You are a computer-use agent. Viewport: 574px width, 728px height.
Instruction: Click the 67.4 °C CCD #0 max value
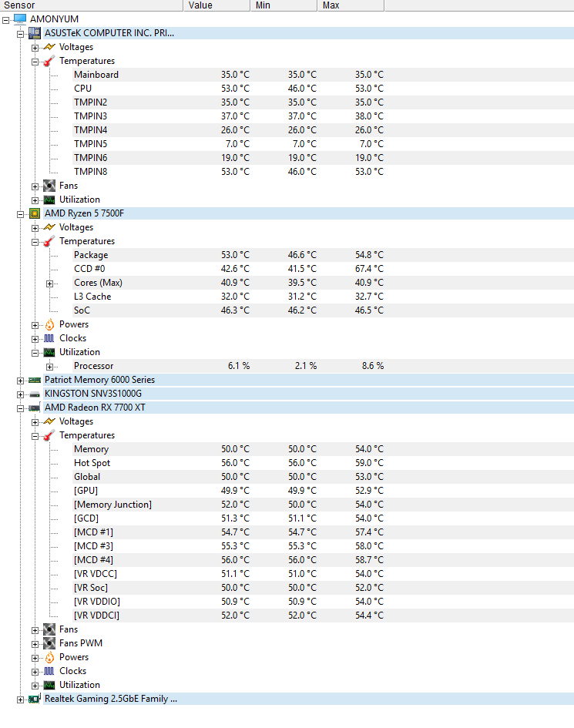(x=369, y=269)
